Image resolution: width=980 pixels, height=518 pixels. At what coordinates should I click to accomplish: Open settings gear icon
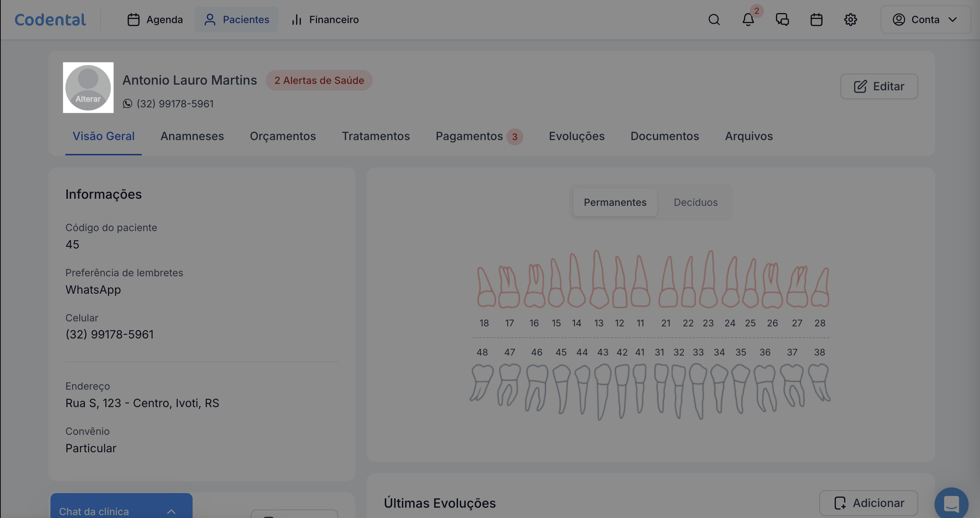[x=850, y=20]
